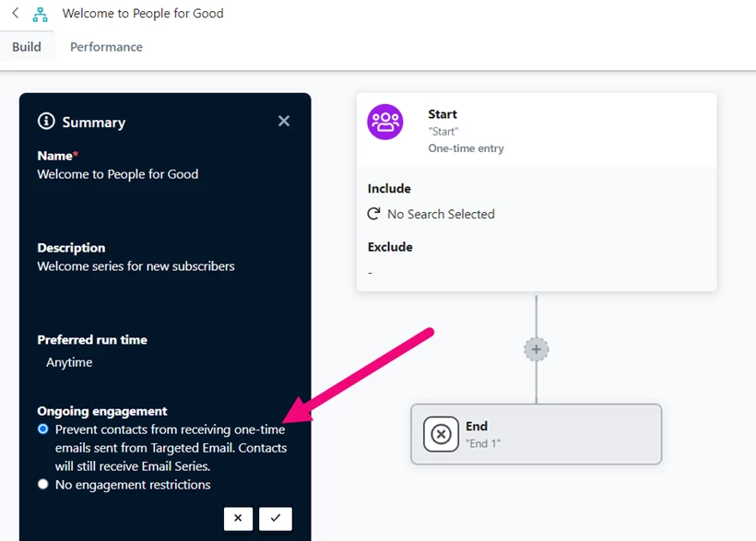
Task: Click the refresh icon beside No Search Selected
Action: click(x=372, y=214)
